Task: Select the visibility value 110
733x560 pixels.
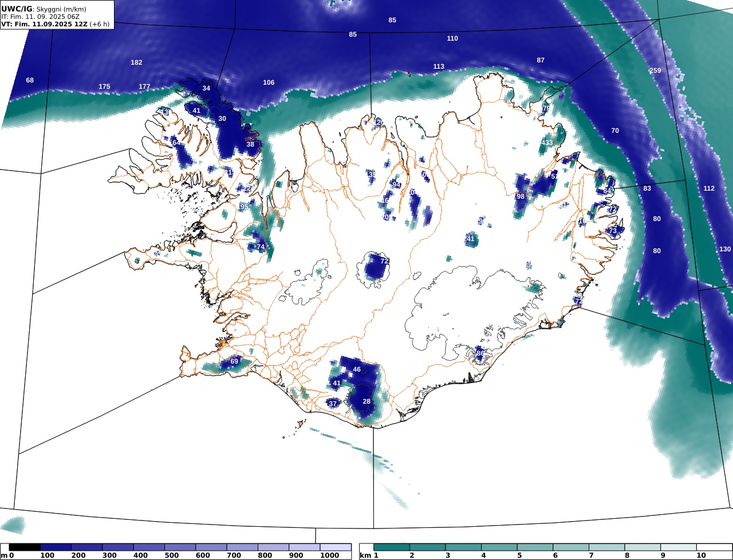Action: click(452, 38)
